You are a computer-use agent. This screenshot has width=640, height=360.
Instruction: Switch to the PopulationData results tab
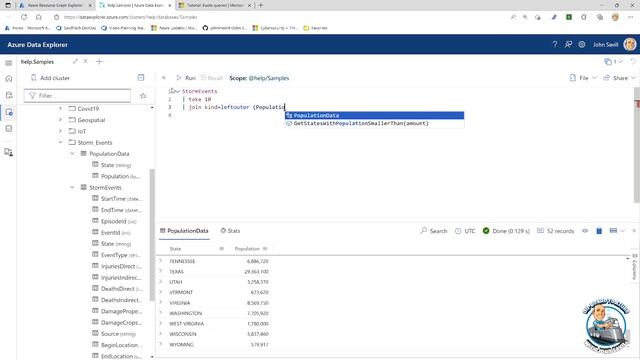coord(184,231)
